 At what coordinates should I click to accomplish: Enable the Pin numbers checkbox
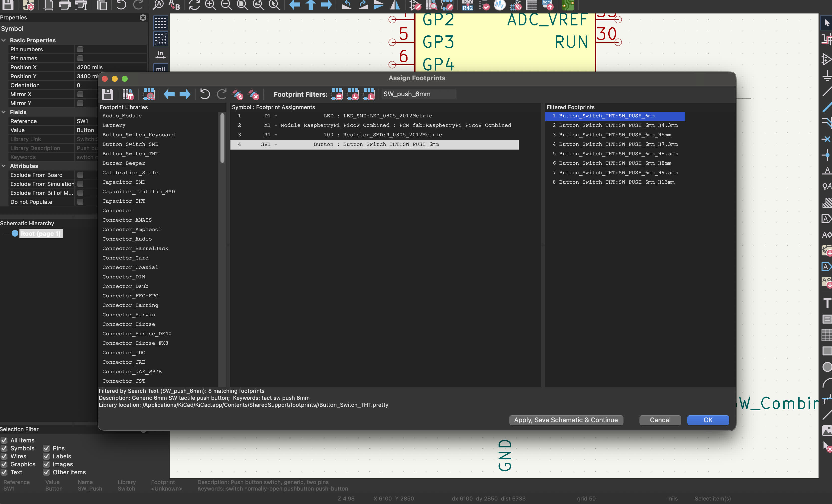pyautogui.click(x=80, y=49)
